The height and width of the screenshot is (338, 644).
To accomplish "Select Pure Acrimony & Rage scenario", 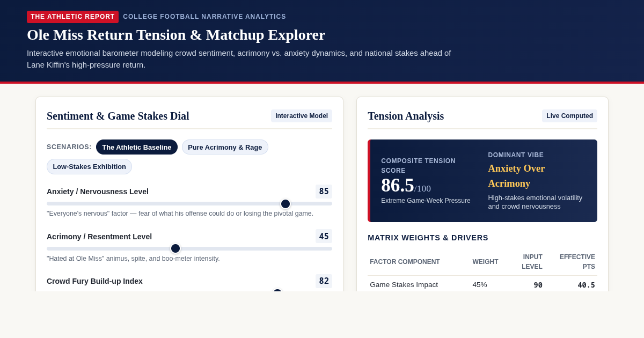I will (x=225, y=147).
